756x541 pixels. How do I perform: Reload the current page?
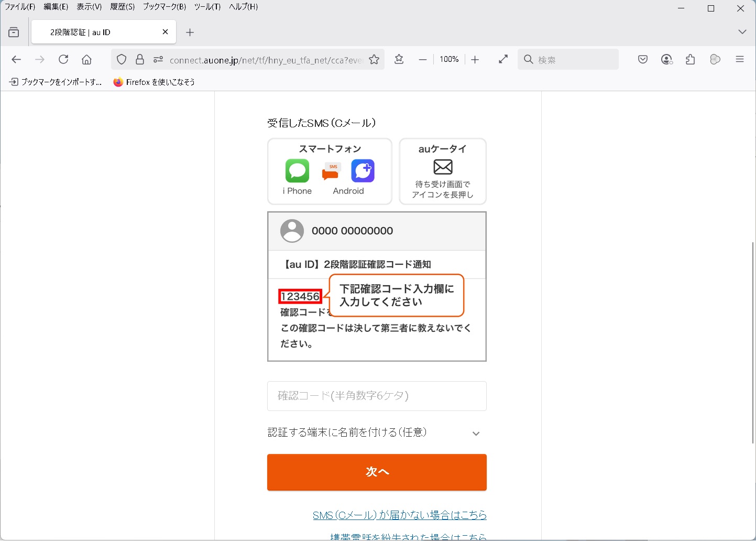click(x=63, y=60)
